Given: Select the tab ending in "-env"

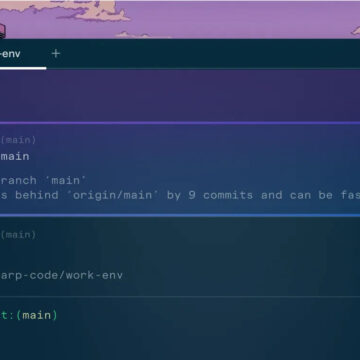Looking at the screenshot, I should (22, 54).
